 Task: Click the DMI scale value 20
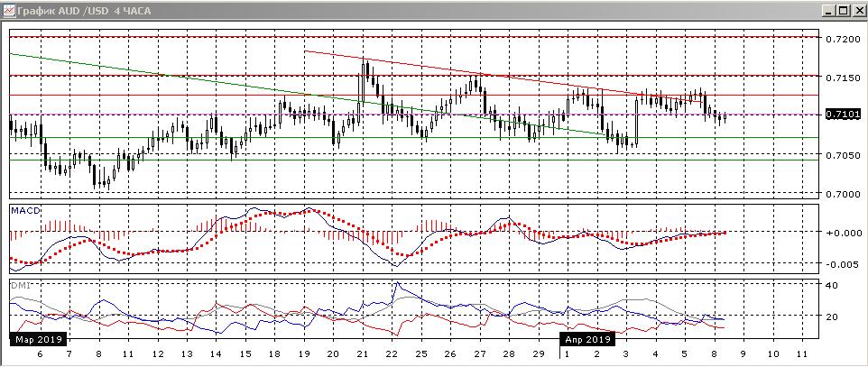pyautogui.click(x=832, y=317)
